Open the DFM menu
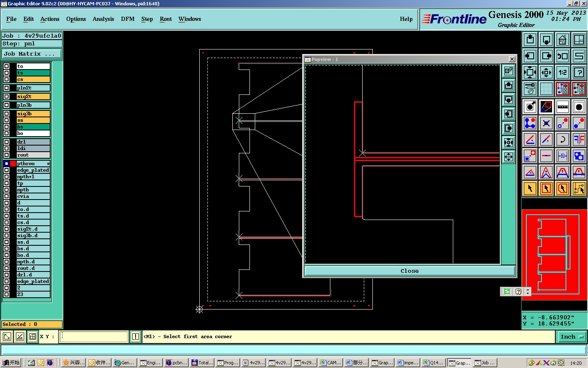Image resolution: width=588 pixels, height=368 pixels. point(128,19)
